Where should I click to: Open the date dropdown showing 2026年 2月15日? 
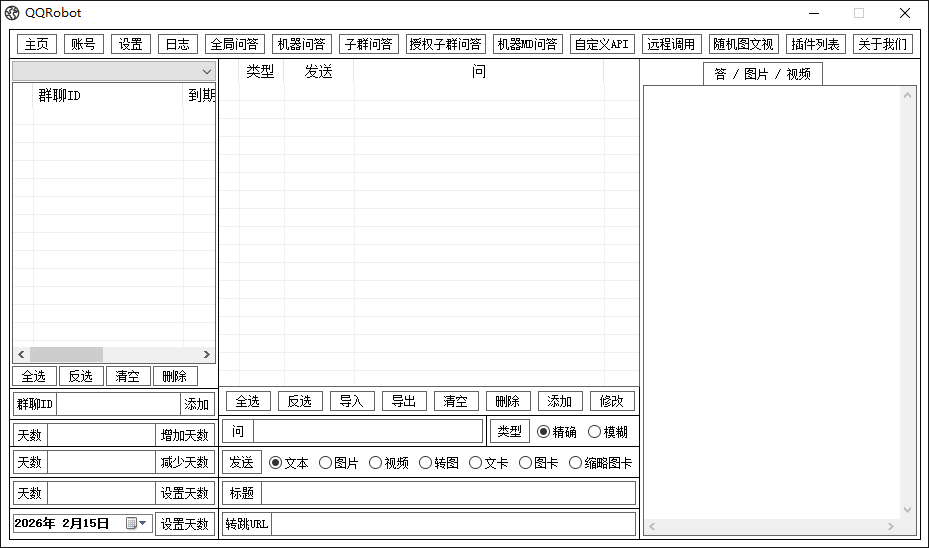click(143, 523)
